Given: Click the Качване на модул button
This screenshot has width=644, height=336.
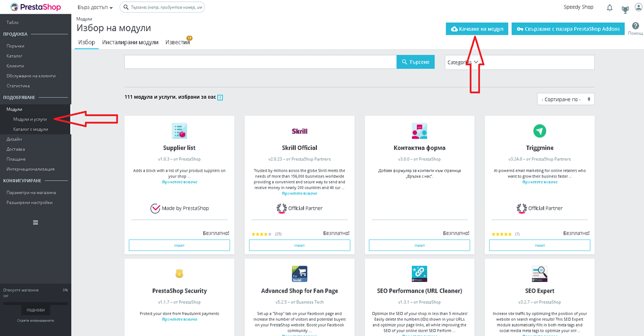Looking at the screenshot, I should [477, 29].
